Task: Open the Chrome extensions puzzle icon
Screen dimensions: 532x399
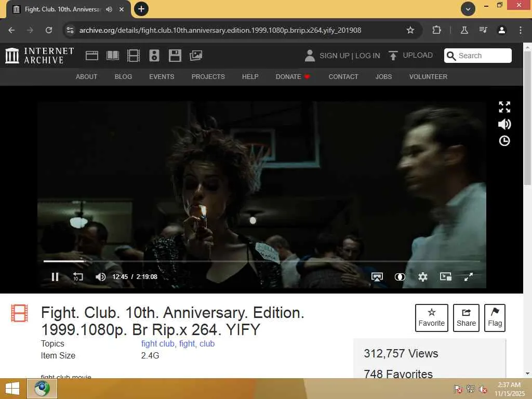Action: pos(436,30)
